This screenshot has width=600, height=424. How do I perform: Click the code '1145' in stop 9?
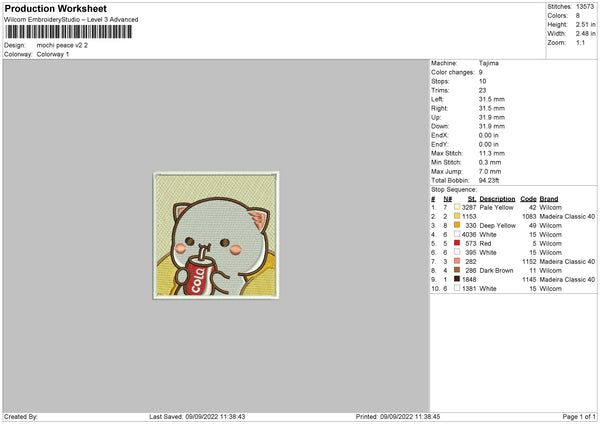[529, 279]
